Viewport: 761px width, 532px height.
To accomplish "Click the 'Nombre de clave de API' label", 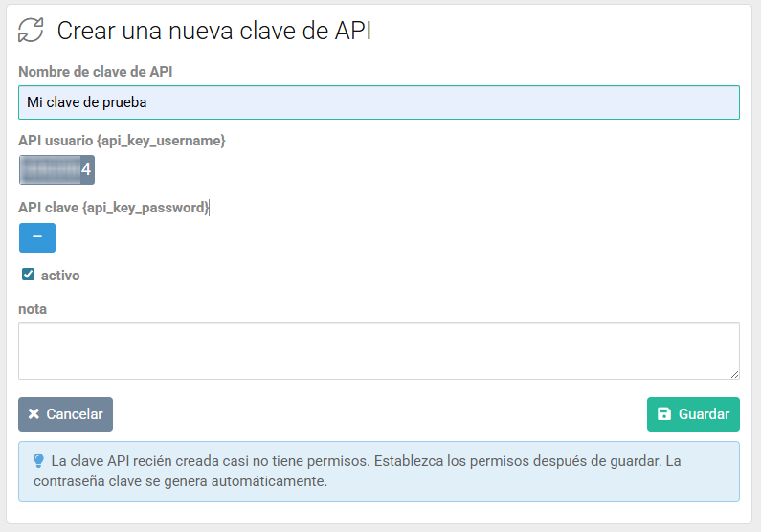I will (x=96, y=72).
